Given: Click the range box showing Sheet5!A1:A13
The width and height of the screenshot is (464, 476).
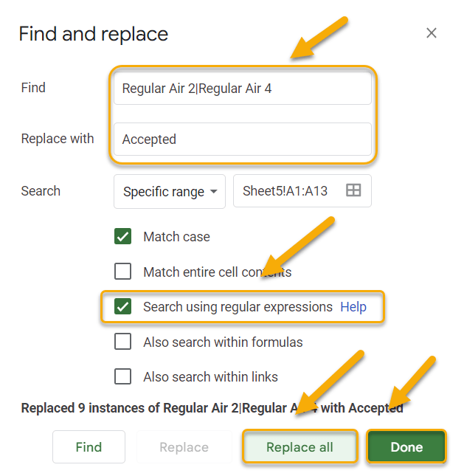Looking at the screenshot, I should coord(302,191).
